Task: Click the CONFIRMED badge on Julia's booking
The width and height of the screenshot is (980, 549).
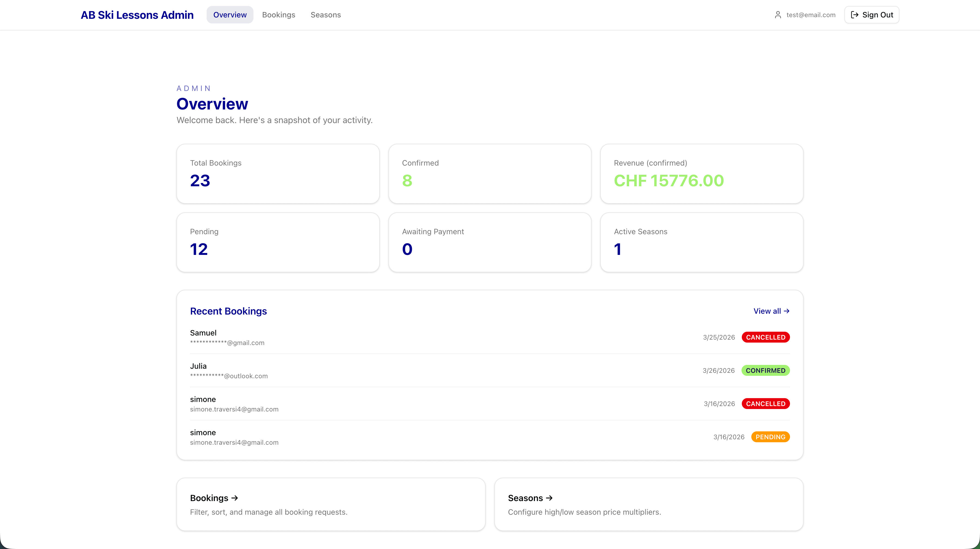Action: tap(766, 370)
